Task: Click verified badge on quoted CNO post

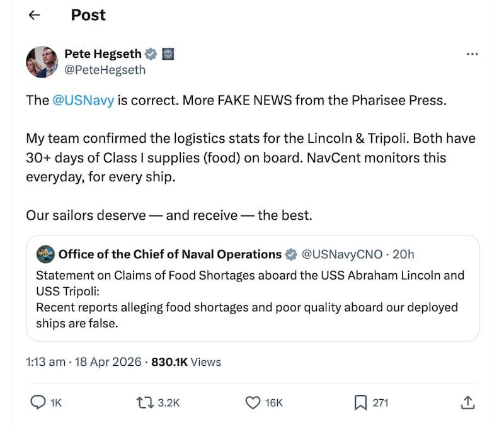Action: click(291, 254)
